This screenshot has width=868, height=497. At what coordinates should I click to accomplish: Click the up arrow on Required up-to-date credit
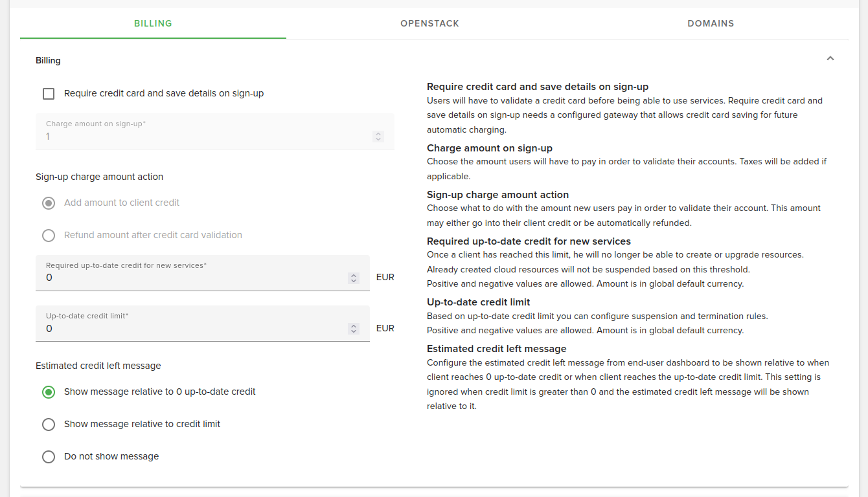(354, 274)
